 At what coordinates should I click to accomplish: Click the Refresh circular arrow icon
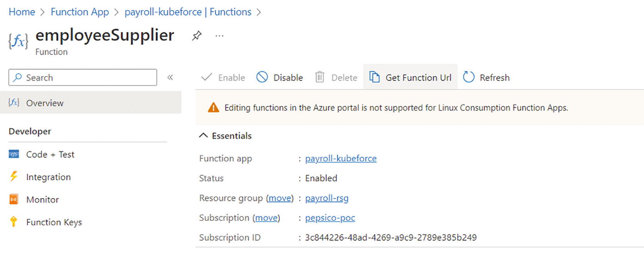click(469, 77)
